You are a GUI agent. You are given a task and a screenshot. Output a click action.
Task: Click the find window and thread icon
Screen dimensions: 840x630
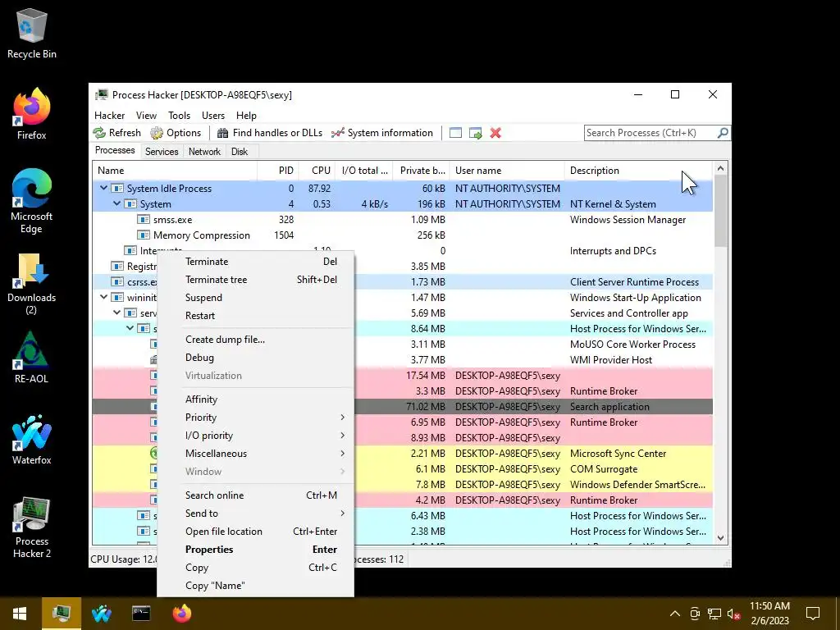pos(475,133)
